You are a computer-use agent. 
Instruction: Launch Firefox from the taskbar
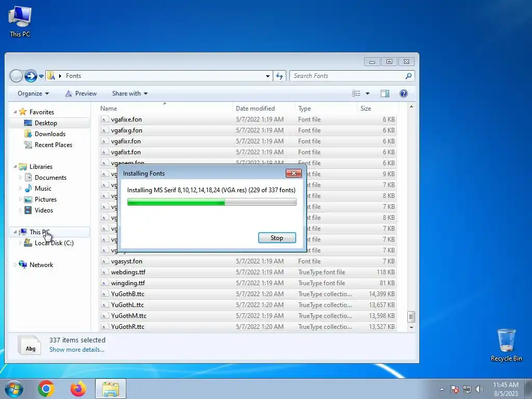(78, 389)
